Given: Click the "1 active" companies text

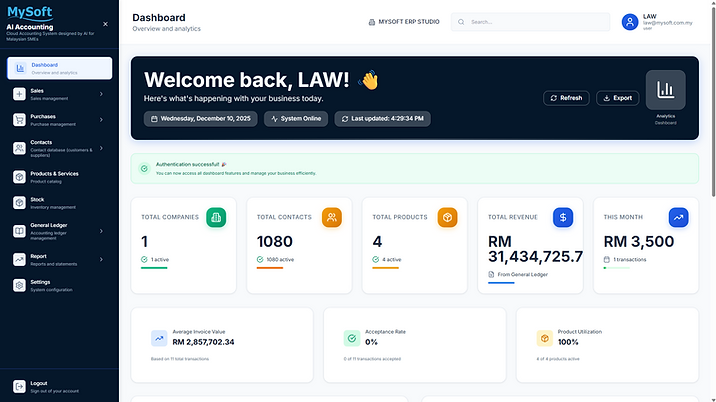Looking at the screenshot, I should 160,259.
